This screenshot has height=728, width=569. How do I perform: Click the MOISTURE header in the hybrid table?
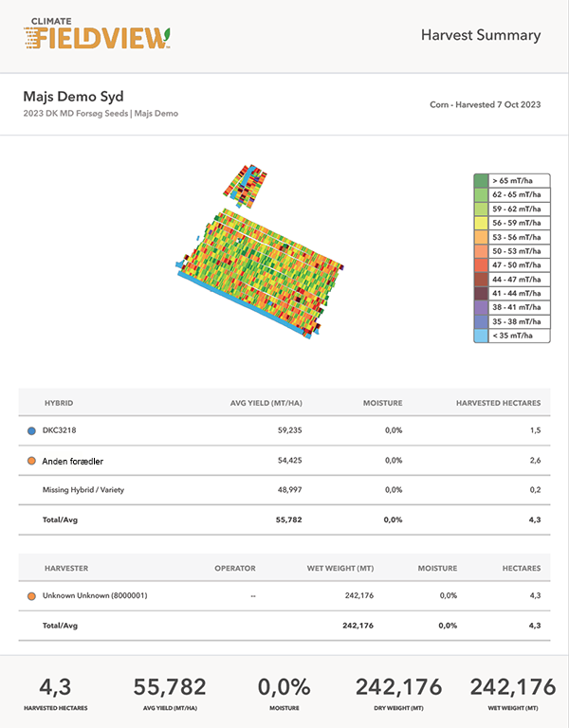pos(383,403)
